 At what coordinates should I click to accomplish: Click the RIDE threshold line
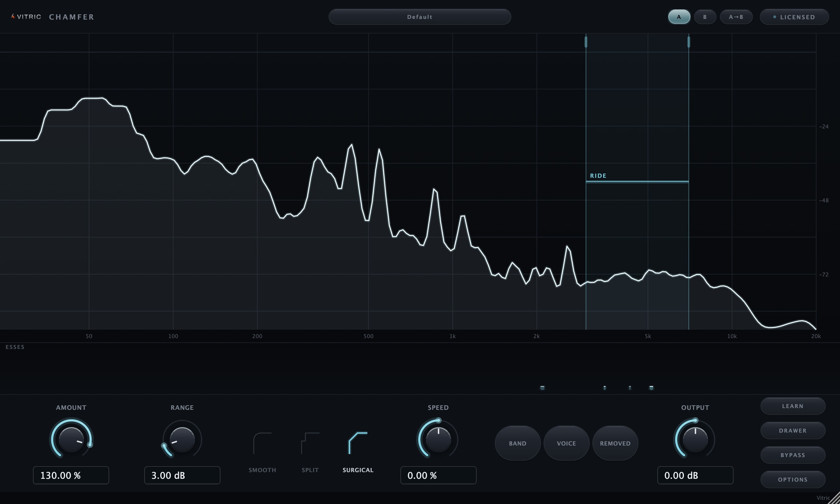[x=637, y=182]
